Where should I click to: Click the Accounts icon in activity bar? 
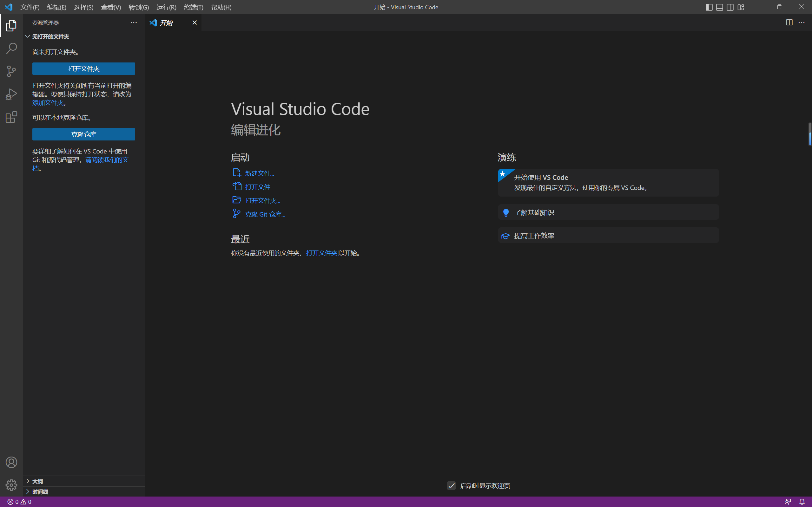click(x=11, y=462)
